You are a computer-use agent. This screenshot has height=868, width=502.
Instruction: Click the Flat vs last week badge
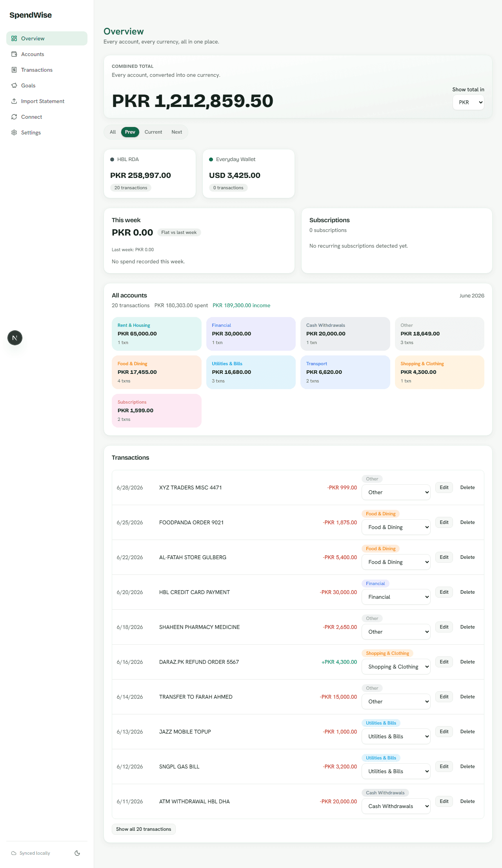(179, 232)
